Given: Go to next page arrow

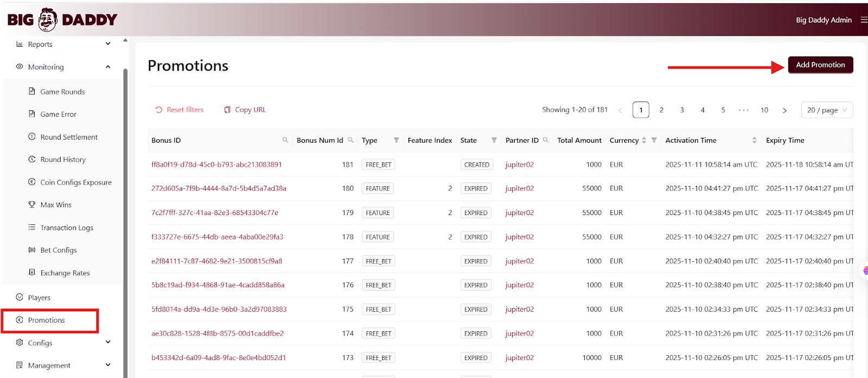Looking at the screenshot, I should coord(784,110).
